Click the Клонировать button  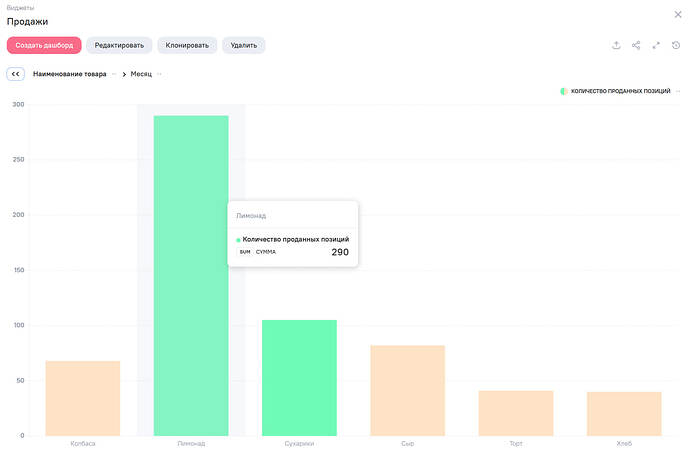point(187,45)
